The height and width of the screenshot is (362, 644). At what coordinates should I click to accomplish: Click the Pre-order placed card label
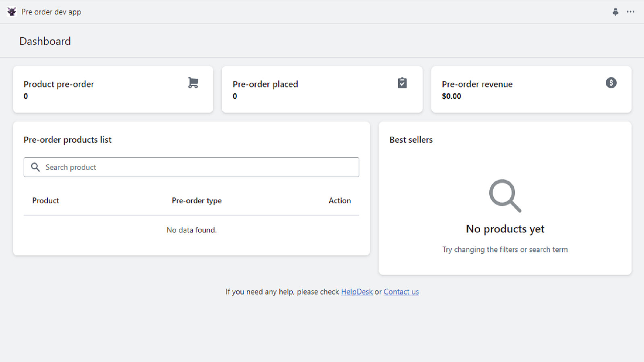[265, 84]
